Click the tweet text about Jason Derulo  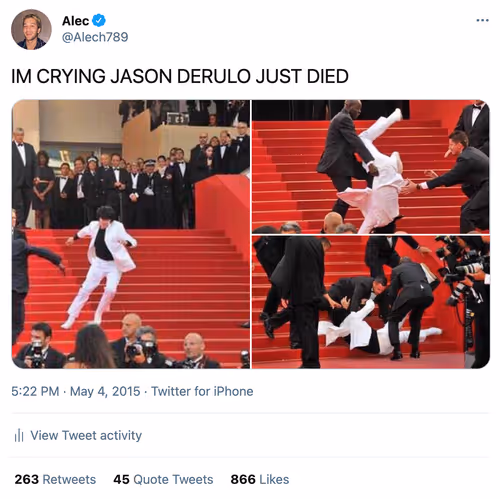180,76
